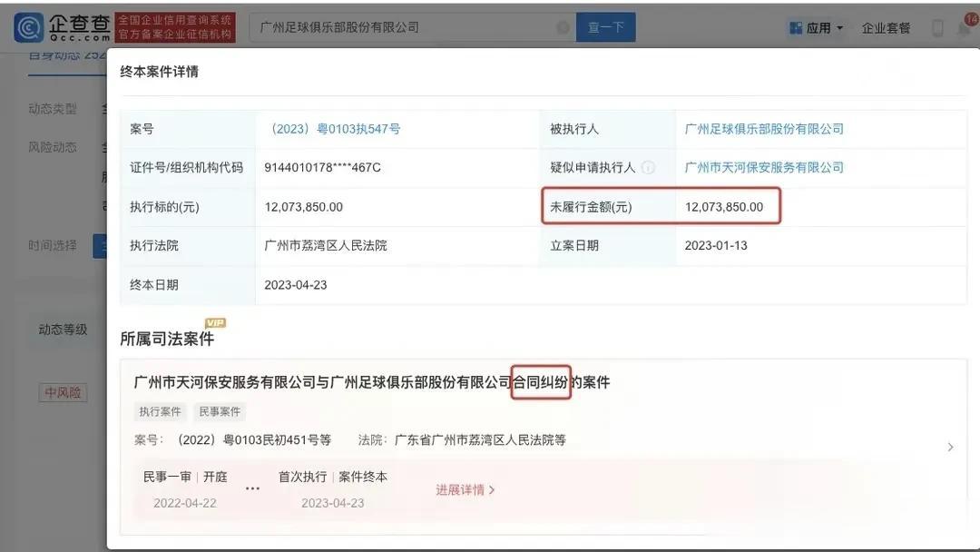Click the 风险动态 label in background page

53,148
